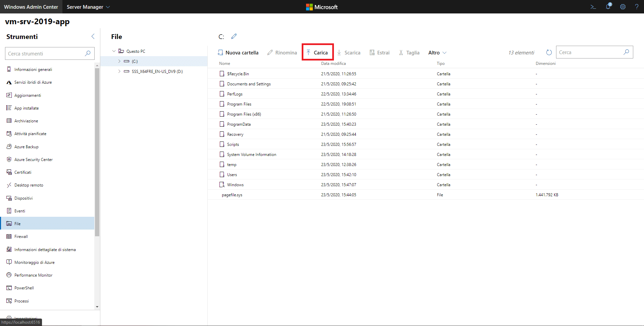The width and height of the screenshot is (644, 326).
Task: Check the Recovery folder box
Action: coord(222,134)
